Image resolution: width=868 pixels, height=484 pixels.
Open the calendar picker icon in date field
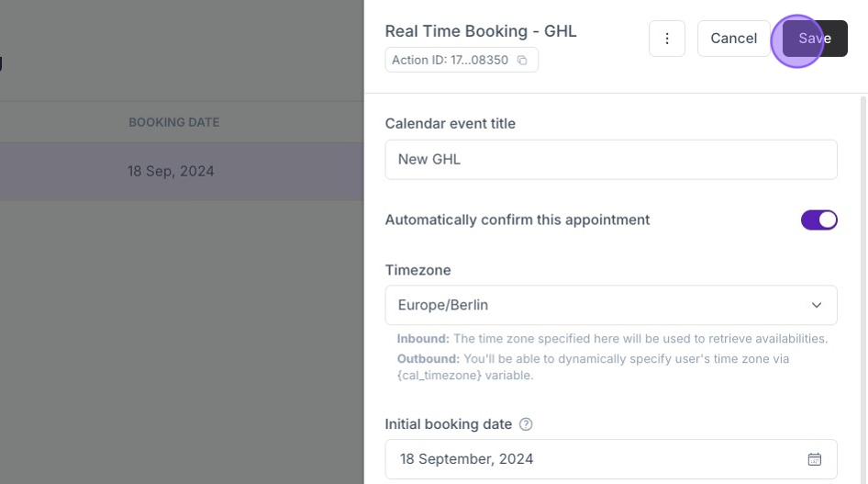tap(814, 459)
